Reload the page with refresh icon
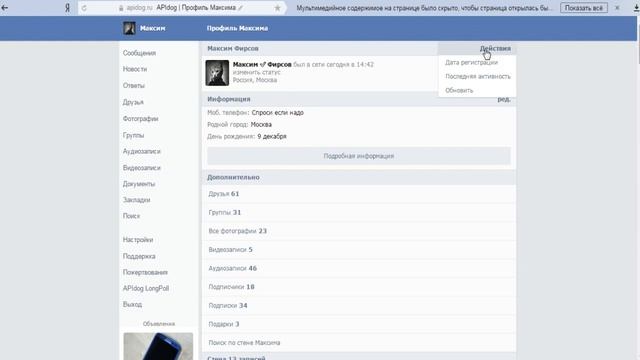The height and width of the screenshot is (360, 640). (84, 8)
